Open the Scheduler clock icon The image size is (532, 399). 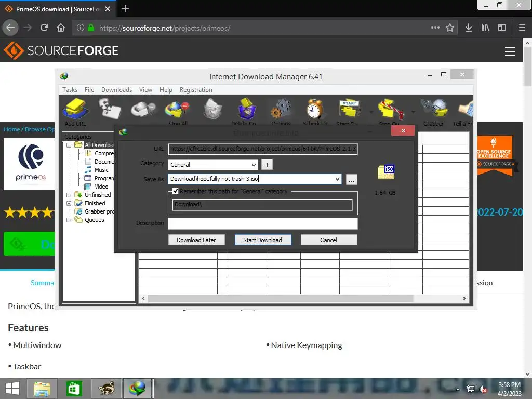click(x=315, y=112)
